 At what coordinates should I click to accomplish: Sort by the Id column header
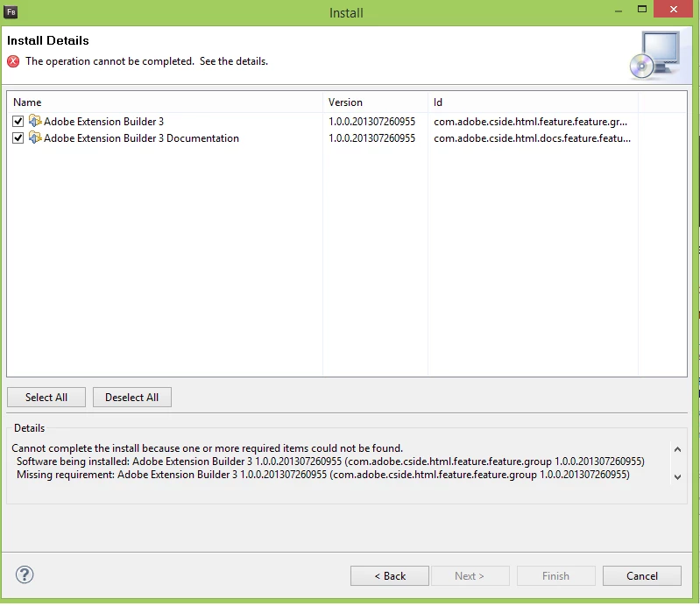533,102
